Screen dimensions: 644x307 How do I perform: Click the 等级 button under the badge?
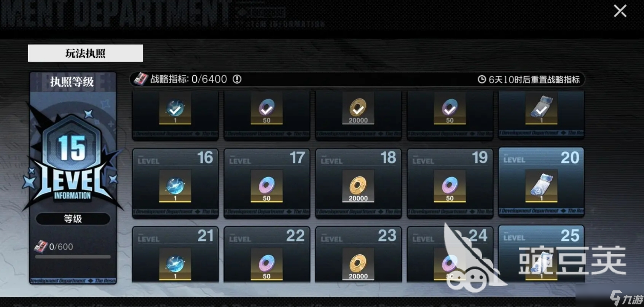(x=73, y=219)
